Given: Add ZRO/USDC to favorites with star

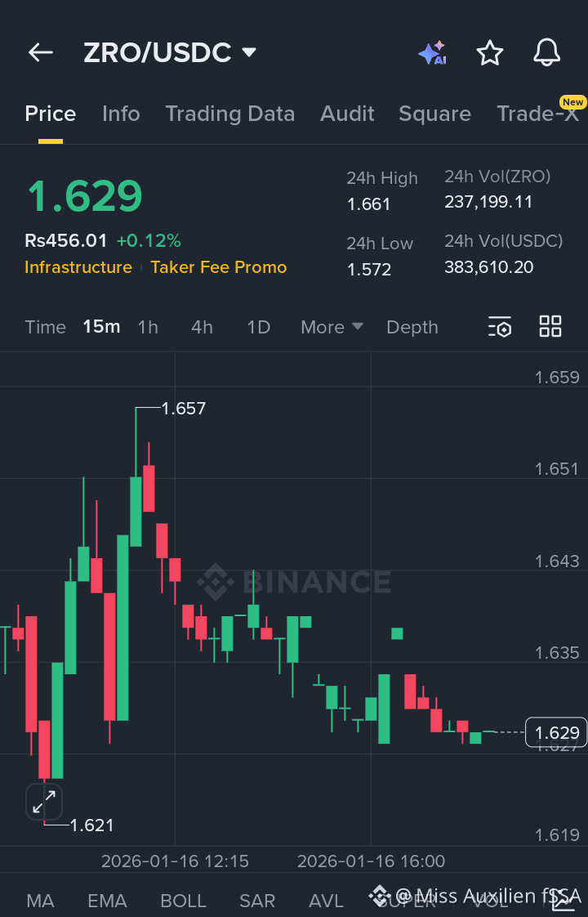Looking at the screenshot, I should 490,53.
